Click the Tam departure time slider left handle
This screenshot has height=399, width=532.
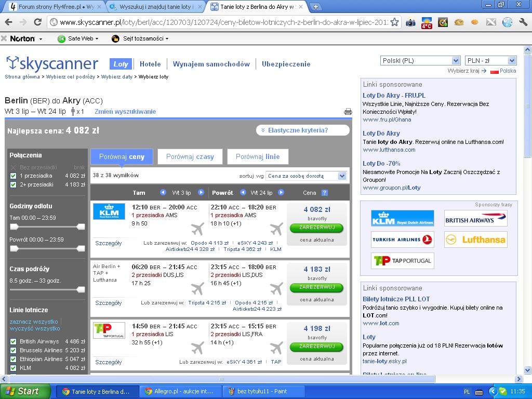pyautogui.click(x=14, y=227)
